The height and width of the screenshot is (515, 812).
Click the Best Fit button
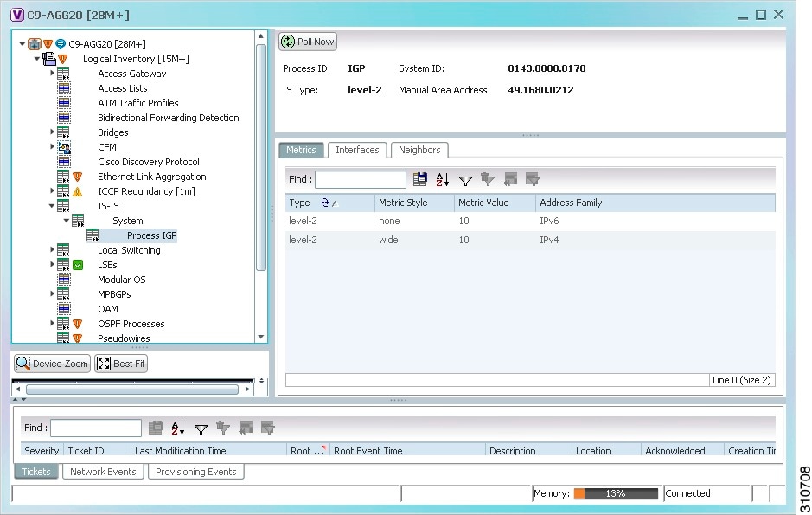coord(121,364)
